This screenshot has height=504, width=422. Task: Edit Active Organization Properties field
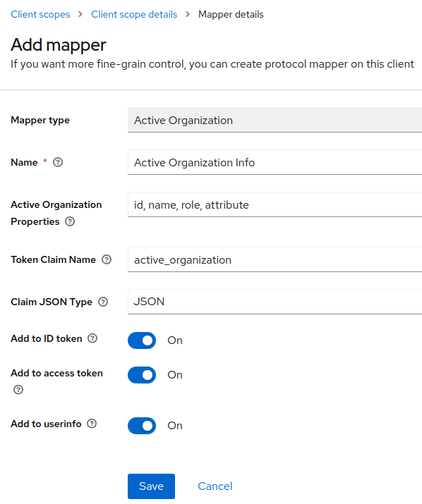click(x=275, y=204)
